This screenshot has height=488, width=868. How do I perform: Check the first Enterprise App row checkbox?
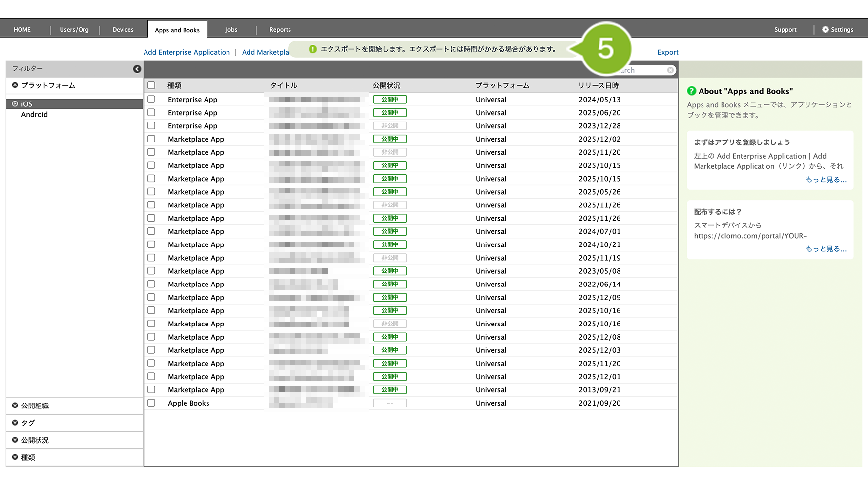pyautogui.click(x=151, y=100)
